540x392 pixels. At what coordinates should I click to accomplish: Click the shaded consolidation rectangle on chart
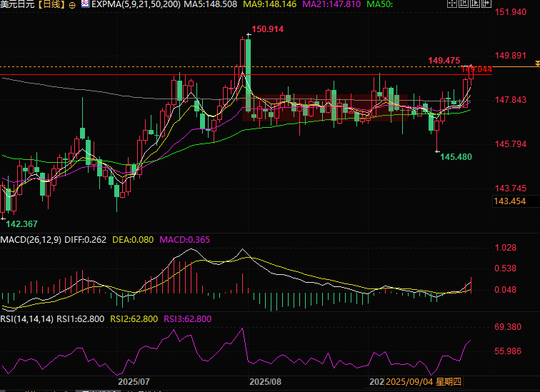325,108
